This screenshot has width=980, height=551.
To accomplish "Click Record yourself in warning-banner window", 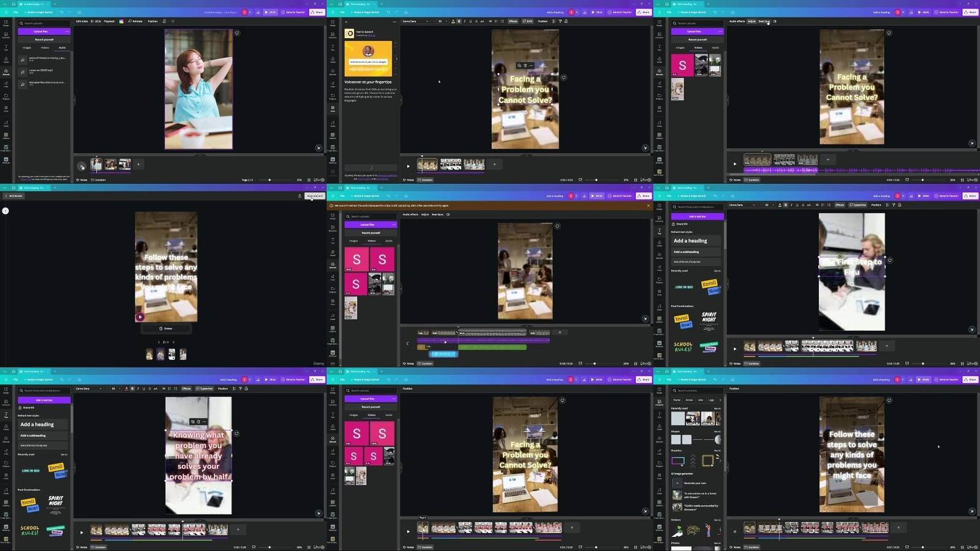I will pyautogui.click(x=371, y=233).
